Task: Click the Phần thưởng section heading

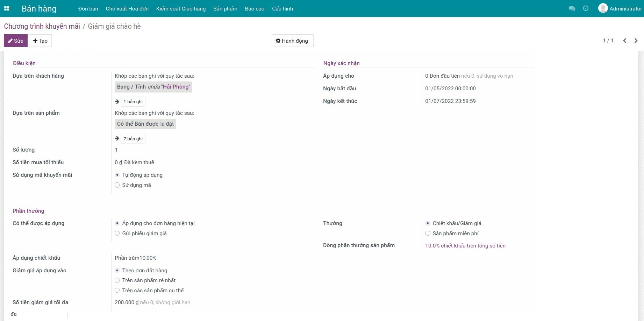Action: 28,211
